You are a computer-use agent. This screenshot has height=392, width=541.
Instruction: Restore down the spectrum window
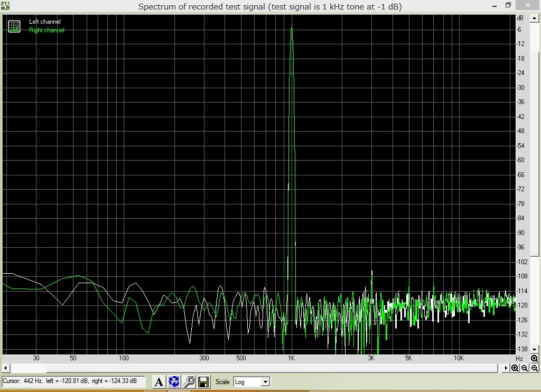tap(508, 5)
